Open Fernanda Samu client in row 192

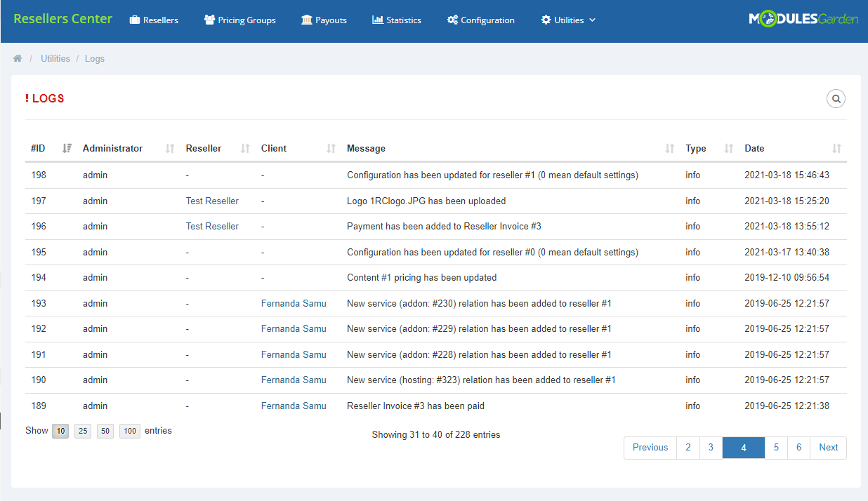(294, 328)
